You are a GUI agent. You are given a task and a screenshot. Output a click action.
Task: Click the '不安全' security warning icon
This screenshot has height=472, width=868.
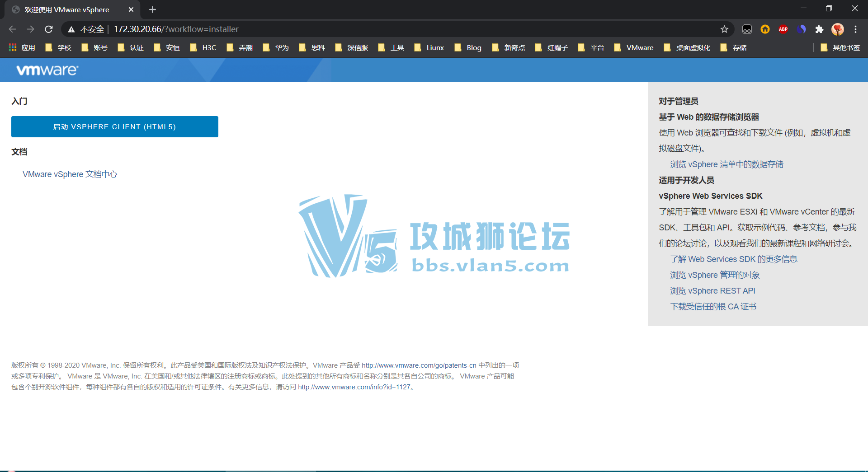[71, 29]
